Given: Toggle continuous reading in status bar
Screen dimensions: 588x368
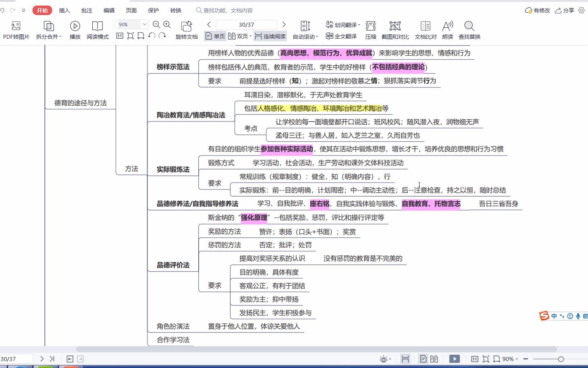Looking at the screenshot, I should (x=405, y=359).
